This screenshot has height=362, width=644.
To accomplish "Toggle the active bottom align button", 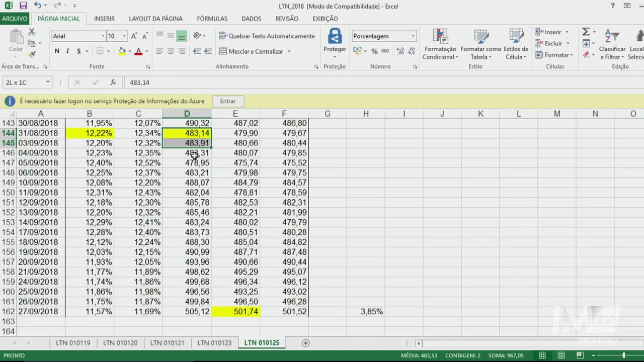I will tap(182, 36).
